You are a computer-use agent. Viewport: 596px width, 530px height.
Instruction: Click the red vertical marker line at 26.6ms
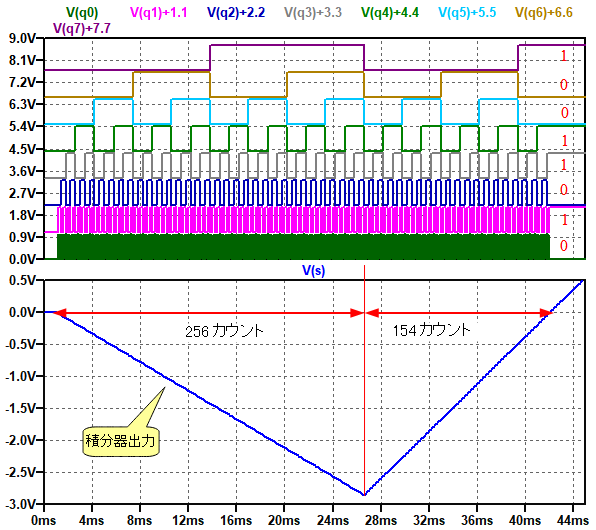pyautogui.click(x=365, y=380)
